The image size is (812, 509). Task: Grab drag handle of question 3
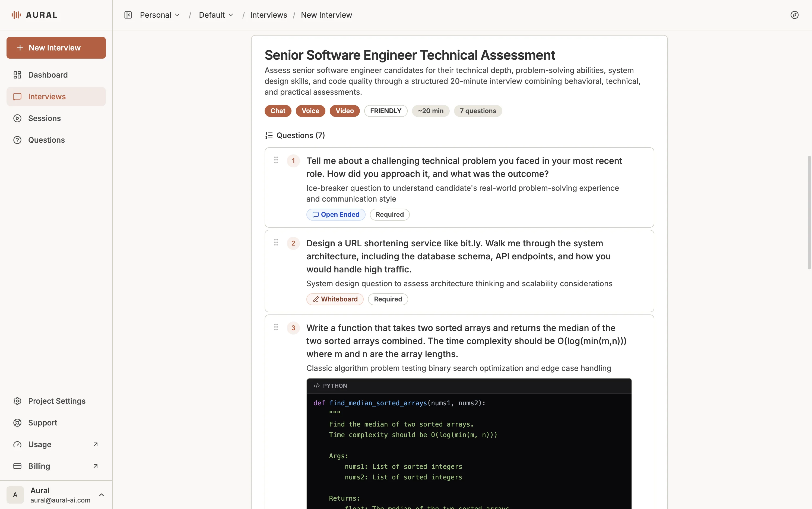pyautogui.click(x=276, y=327)
